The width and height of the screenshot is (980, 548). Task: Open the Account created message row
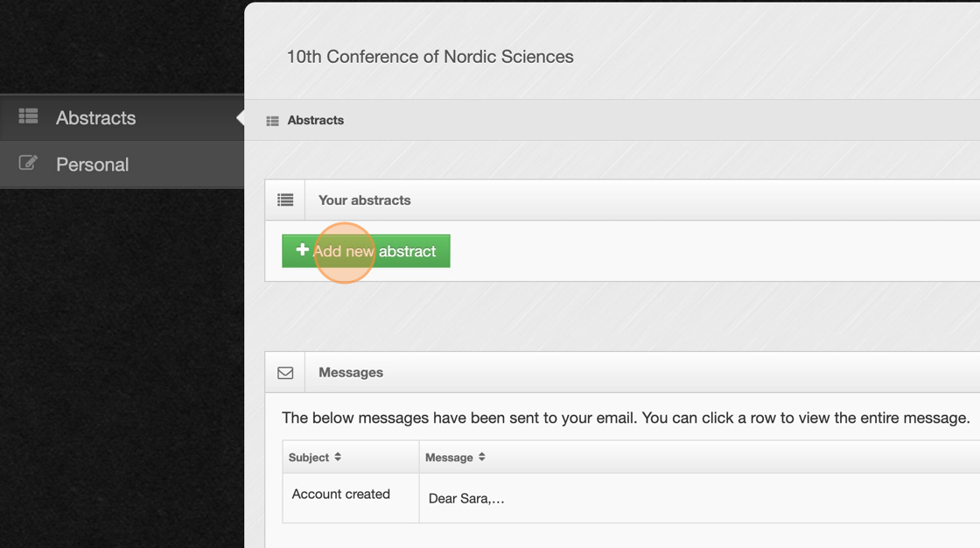click(x=340, y=495)
